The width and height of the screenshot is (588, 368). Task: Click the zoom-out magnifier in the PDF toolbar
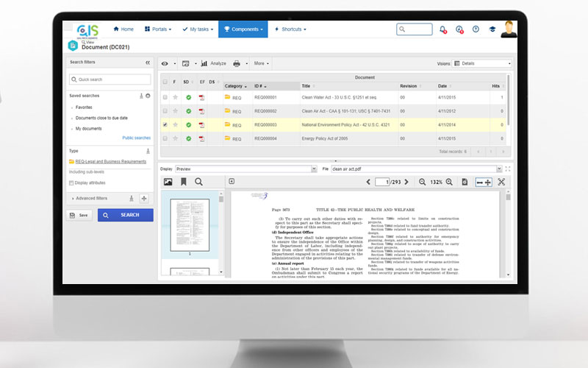point(422,182)
